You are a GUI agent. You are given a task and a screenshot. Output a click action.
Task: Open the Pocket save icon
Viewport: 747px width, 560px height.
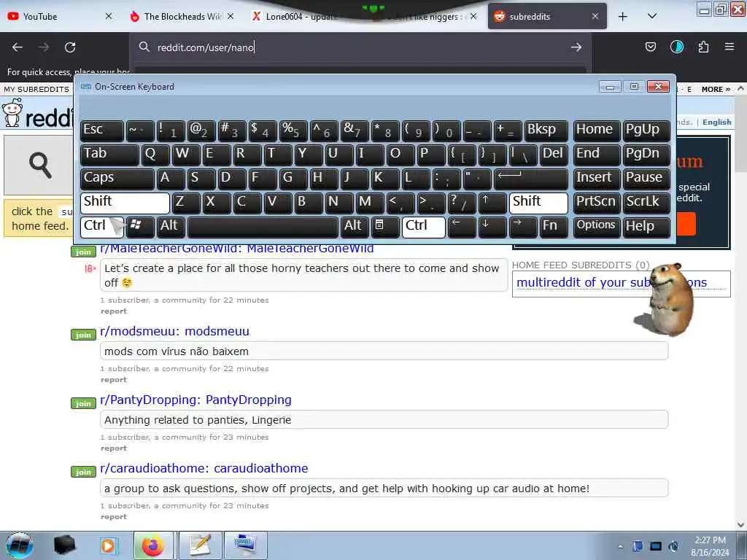pos(650,47)
